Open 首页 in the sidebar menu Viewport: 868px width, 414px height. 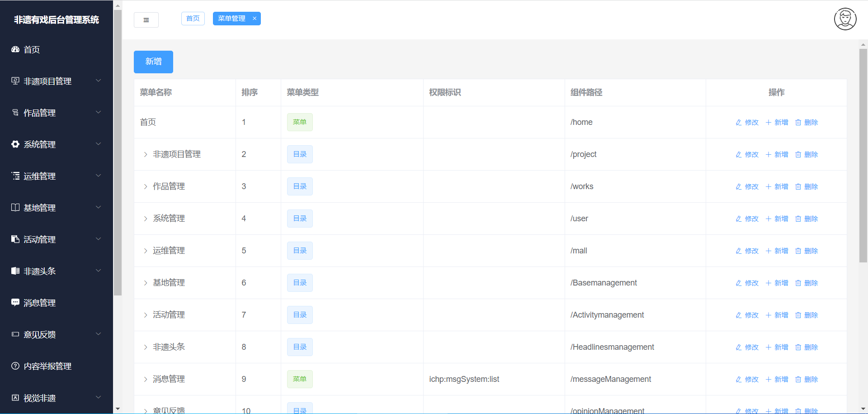pos(57,50)
